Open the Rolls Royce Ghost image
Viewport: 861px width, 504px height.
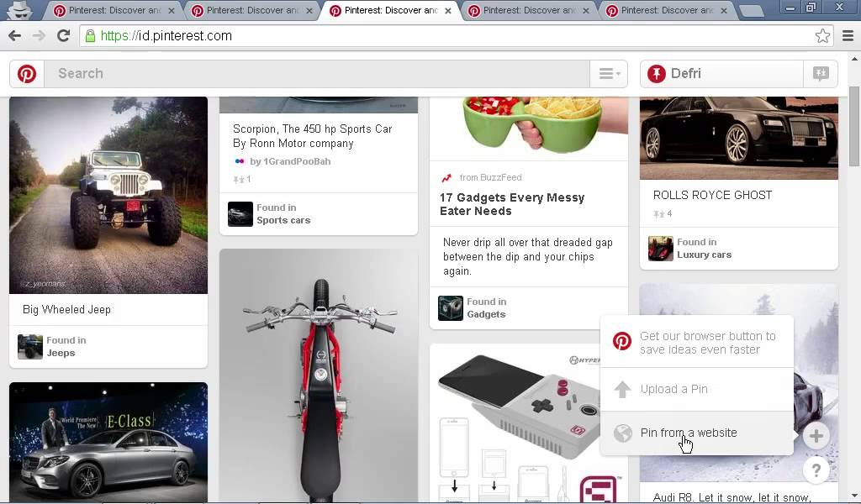point(739,139)
